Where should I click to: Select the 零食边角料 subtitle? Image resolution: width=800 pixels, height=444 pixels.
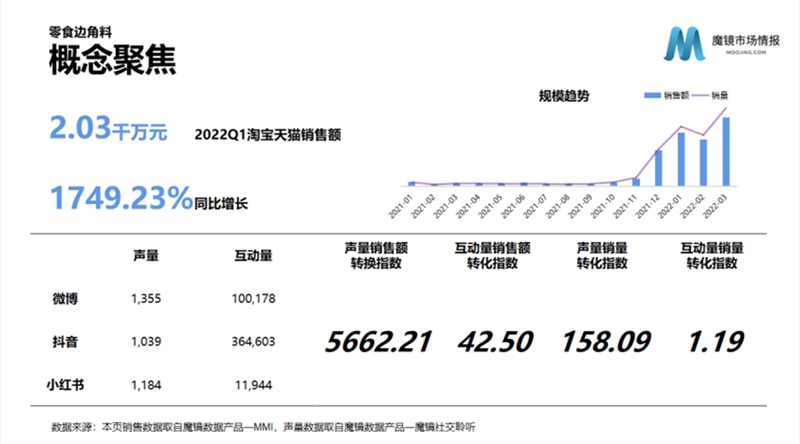click(x=80, y=32)
